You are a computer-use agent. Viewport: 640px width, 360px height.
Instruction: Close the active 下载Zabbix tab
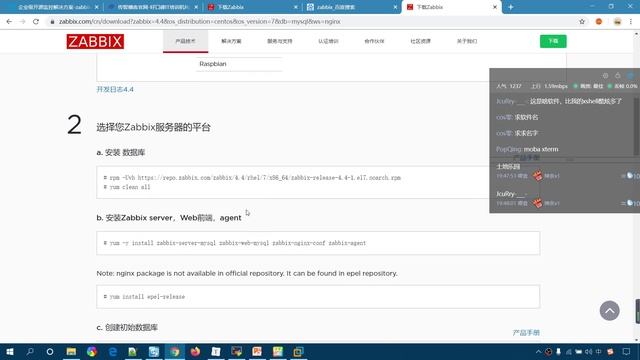[495, 7]
